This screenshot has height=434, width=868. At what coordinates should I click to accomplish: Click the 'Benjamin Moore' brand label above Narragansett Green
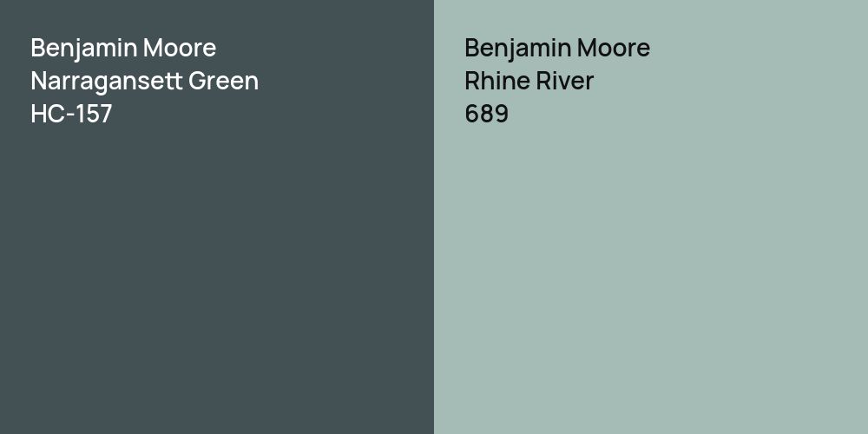123,48
